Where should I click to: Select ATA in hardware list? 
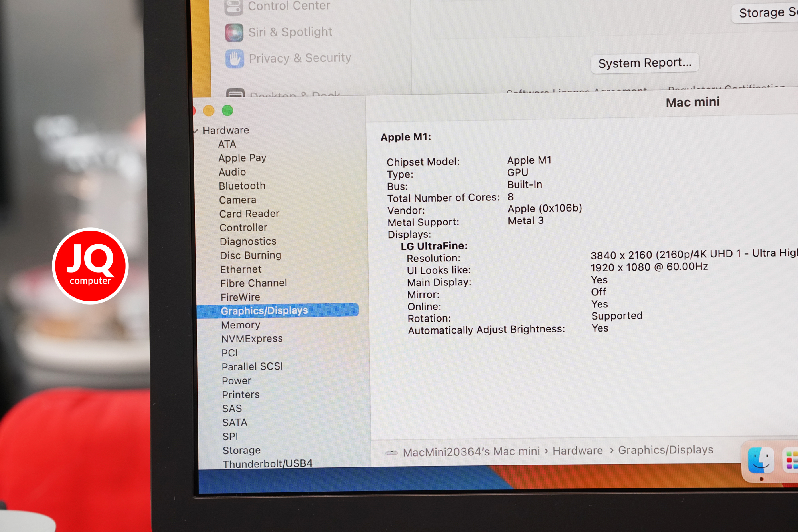[227, 144]
